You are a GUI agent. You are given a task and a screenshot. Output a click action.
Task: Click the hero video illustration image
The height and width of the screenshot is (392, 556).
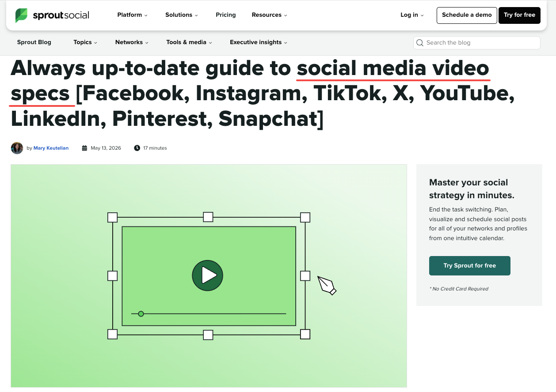[209, 276]
